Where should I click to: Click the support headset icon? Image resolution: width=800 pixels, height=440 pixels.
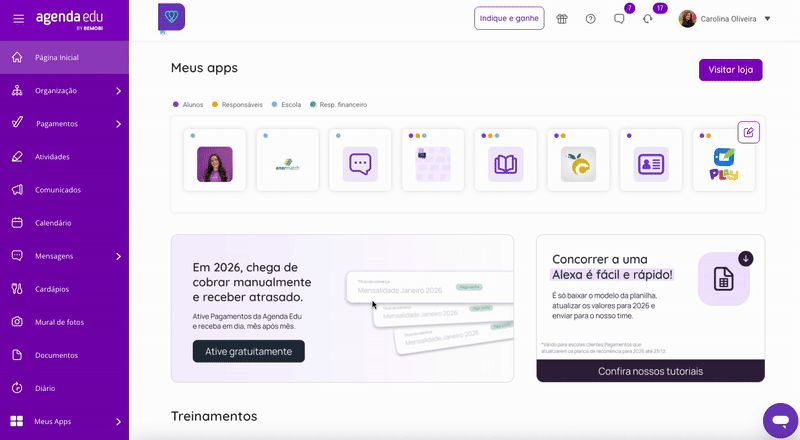click(x=647, y=19)
